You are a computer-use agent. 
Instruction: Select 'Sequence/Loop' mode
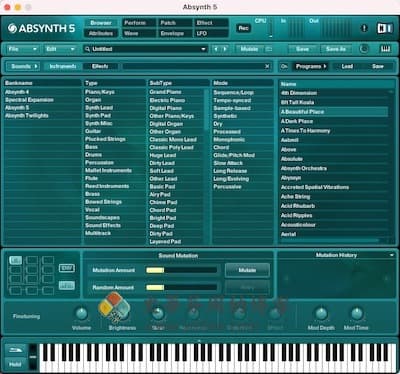coord(233,92)
